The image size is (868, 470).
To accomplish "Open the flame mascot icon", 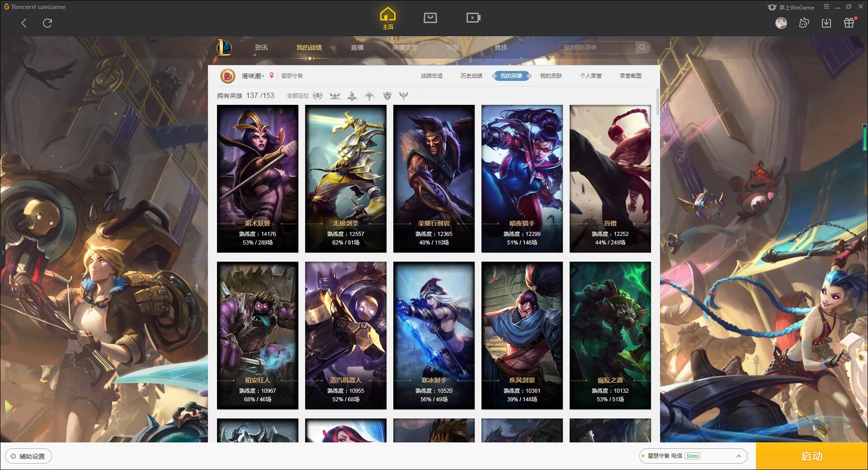I will [804, 23].
